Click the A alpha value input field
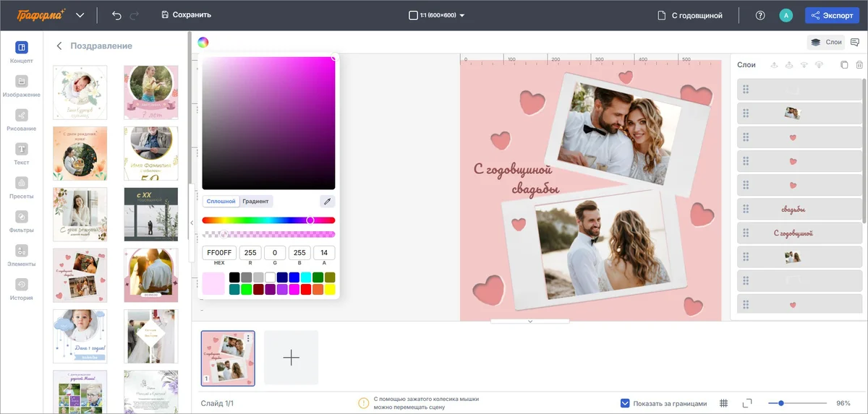The width and height of the screenshot is (868, 414). coord(324,253)
